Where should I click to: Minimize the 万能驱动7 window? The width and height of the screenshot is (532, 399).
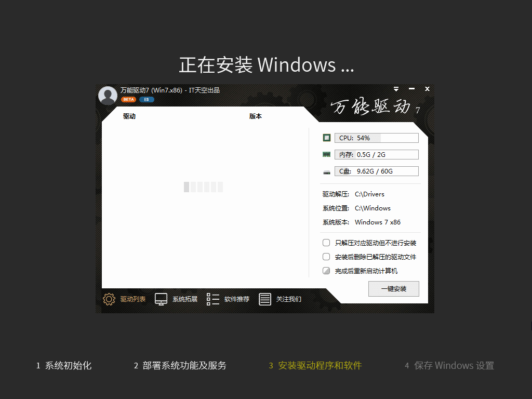click(411, 89)
